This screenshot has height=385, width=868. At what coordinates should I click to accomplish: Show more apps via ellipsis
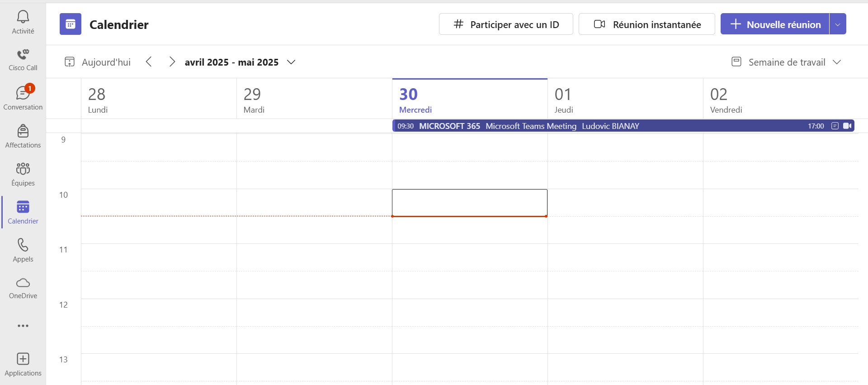point(23,326)
